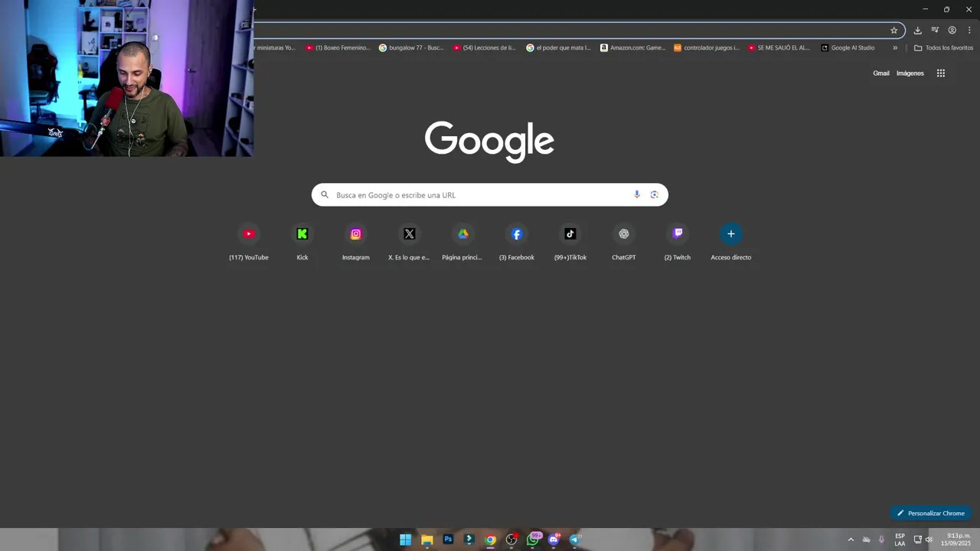Open OBS Studio from the taskbar
This screenshot has width=980, height=551.
tap(511, 540)
